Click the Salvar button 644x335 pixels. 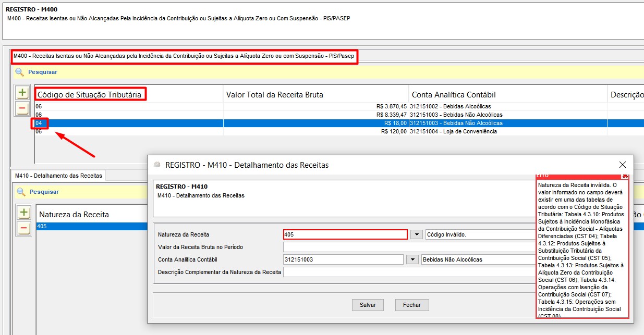[368, 305]
